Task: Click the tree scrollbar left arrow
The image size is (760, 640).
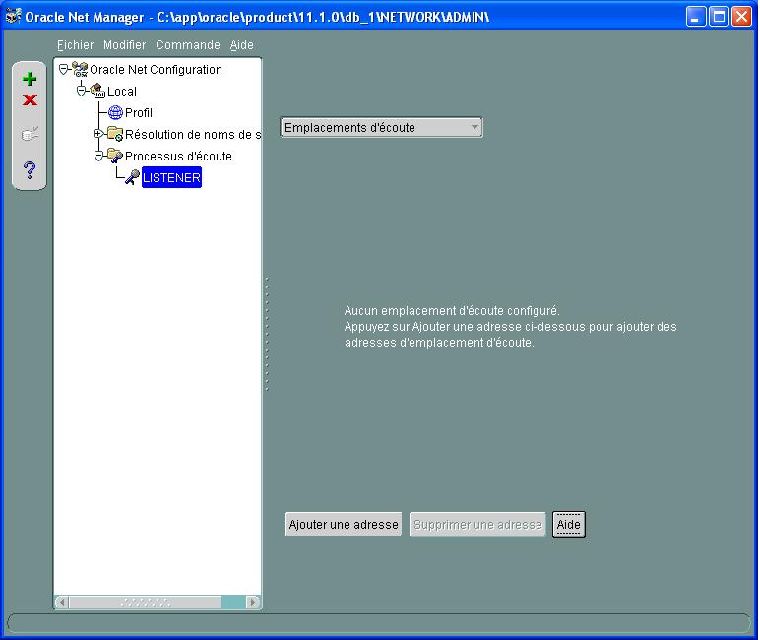Action: pyautogui.click(x=62, y=602)
